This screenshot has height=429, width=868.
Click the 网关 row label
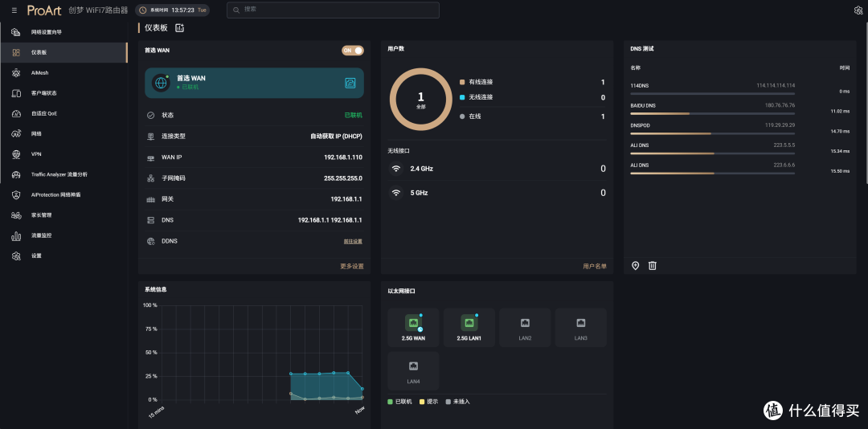click(167, 199)
